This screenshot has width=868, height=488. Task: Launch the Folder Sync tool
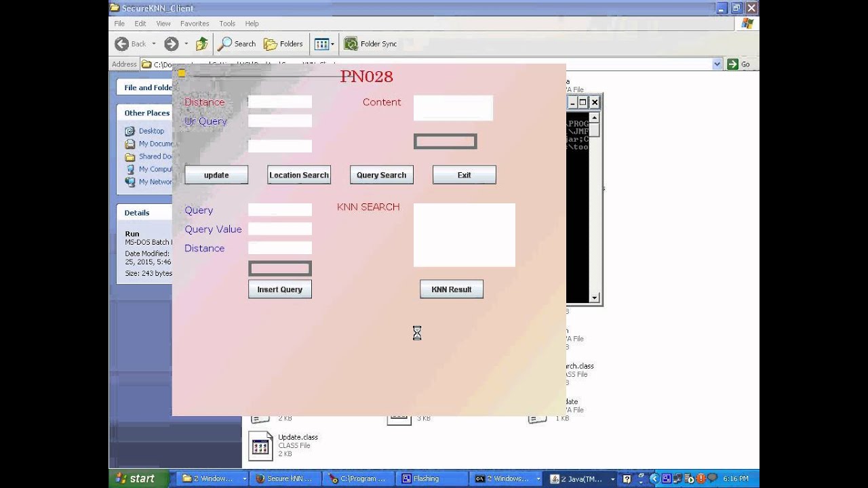click(351, 44)
